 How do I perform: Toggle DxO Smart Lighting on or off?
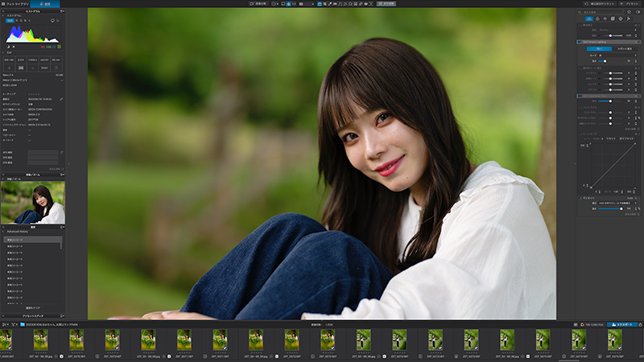(x=580, y=42)
